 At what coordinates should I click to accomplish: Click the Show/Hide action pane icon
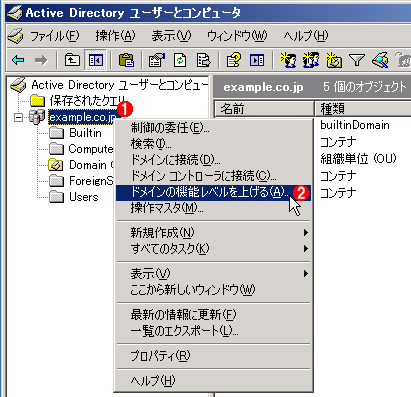pos(257,60)
